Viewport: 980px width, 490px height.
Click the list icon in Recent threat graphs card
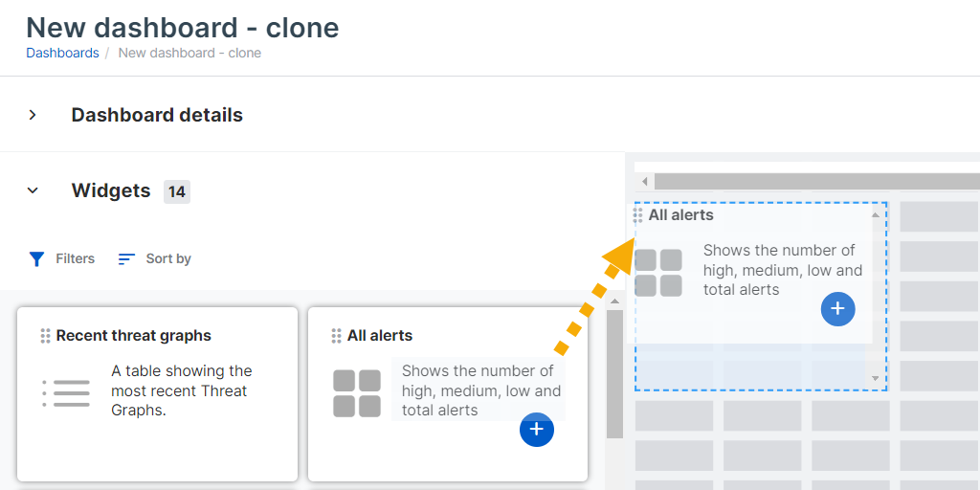coord(66,392)
